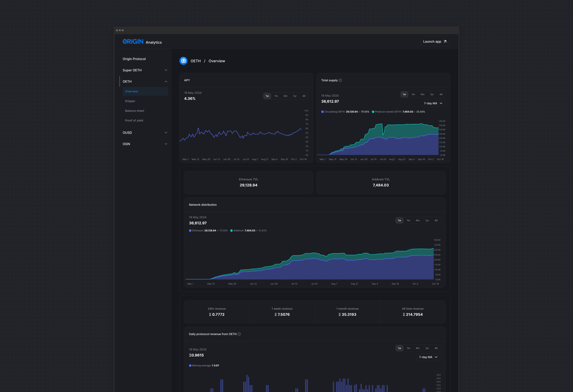Viewport: 573px width, 392px height.
Task: Open the 7-day MA dropdown in Total supply
Action: (x=433, y=103)
